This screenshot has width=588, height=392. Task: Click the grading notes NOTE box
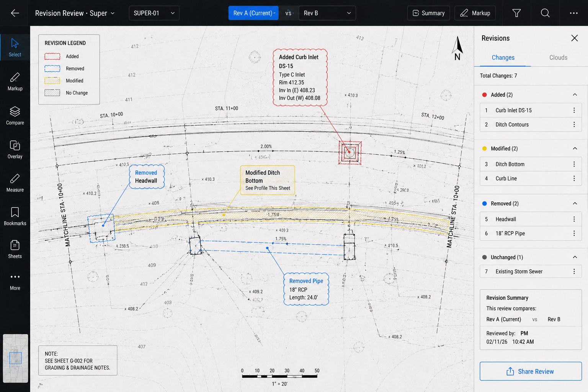tap(78, 361)
